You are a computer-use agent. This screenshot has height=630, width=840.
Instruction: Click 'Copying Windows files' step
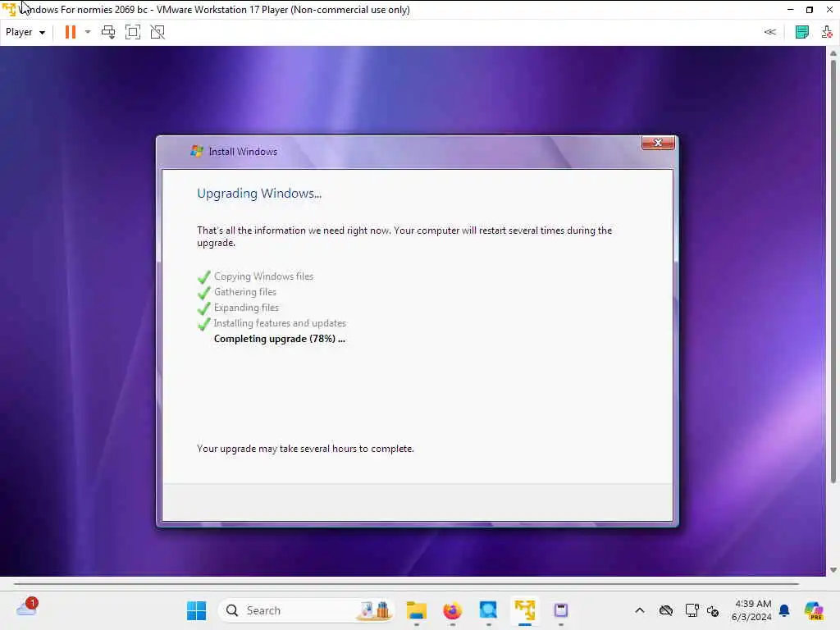coord(263,276)
